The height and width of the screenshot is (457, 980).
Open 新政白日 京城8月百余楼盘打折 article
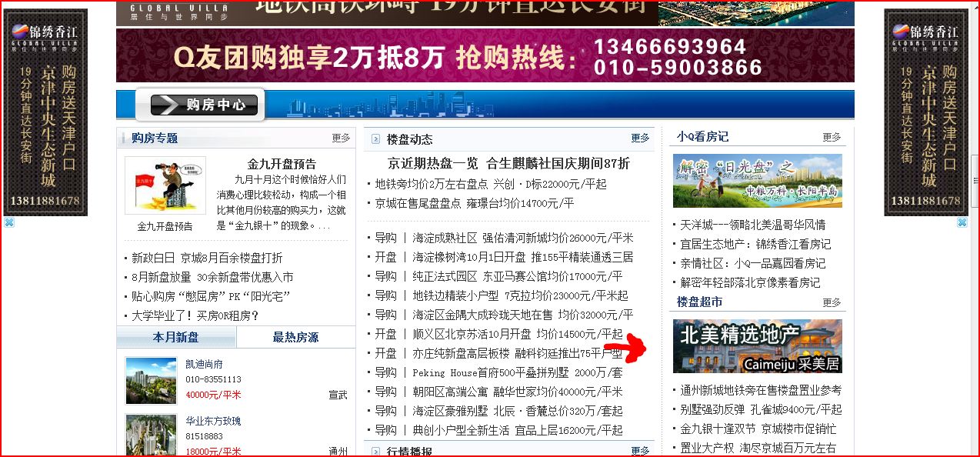pyautogui.click(x=207, y=258)
